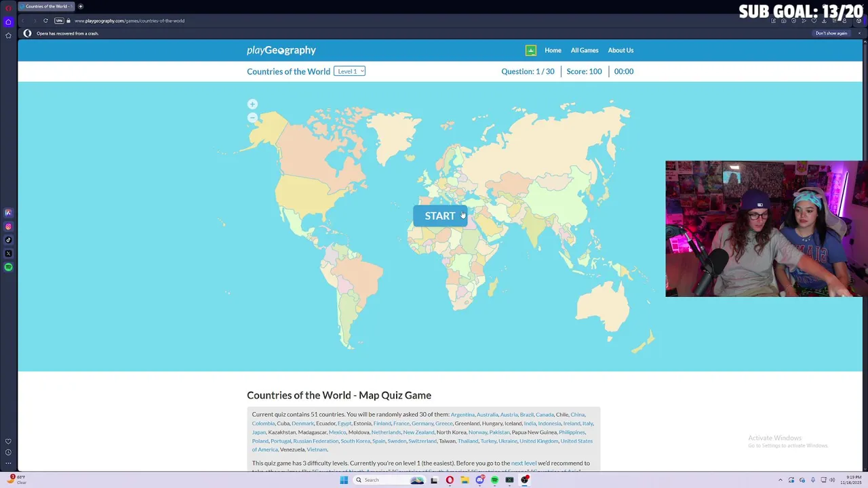Open Task View in the taskbar
868x488 pixels.
(434, 480)
